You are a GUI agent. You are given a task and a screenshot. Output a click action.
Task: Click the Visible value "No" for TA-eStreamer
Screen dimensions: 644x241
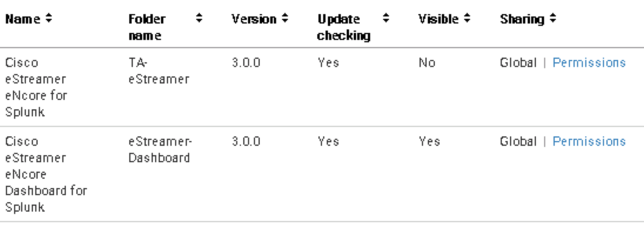(x=427, y=63)
